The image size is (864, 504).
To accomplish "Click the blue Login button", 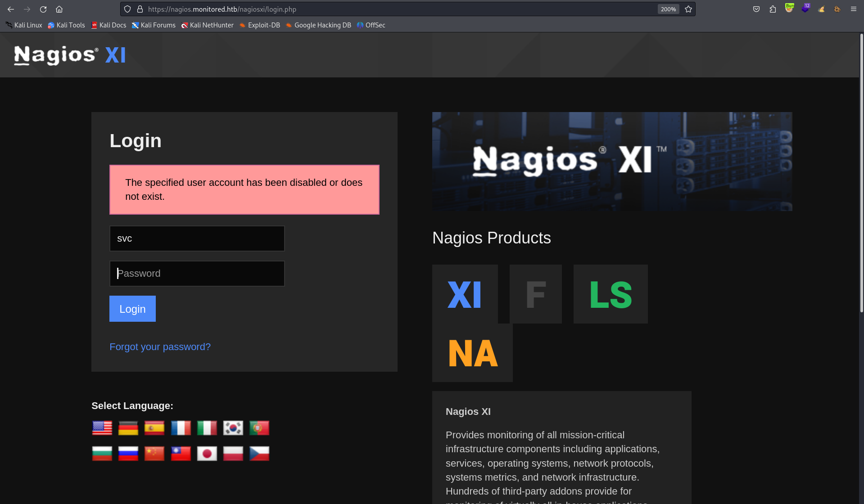I will pyautogui.click(x=132, y=309).
